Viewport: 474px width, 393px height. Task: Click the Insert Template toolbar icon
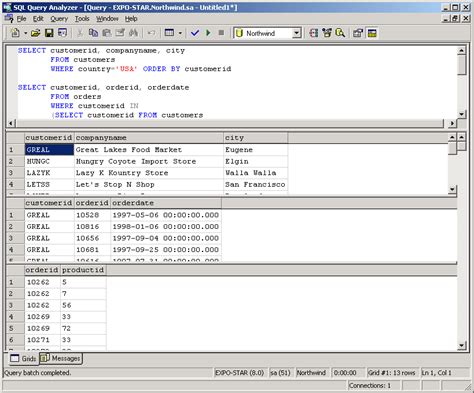62,33
